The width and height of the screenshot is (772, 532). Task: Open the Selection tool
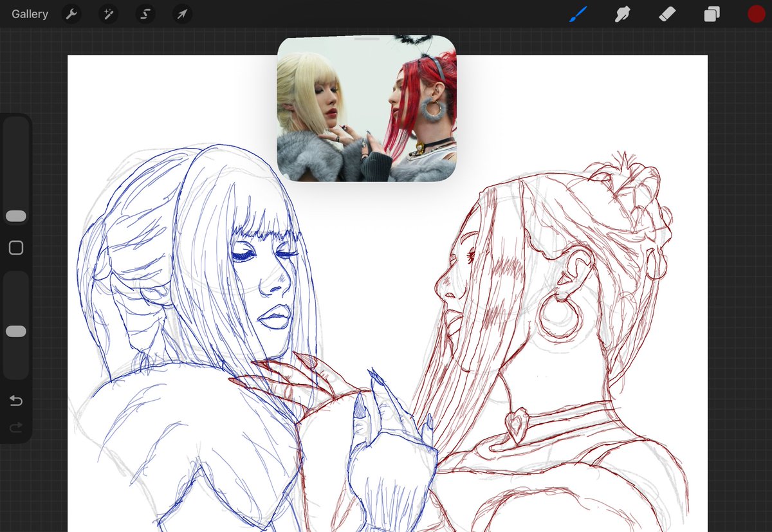pos(144,14)
